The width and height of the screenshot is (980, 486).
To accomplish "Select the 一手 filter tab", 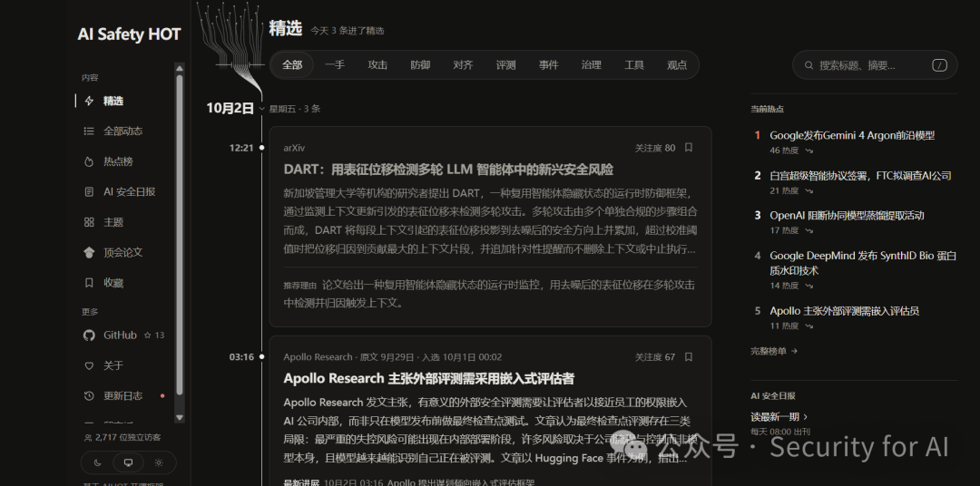I will pyautogui.click(x=334, y=65).
